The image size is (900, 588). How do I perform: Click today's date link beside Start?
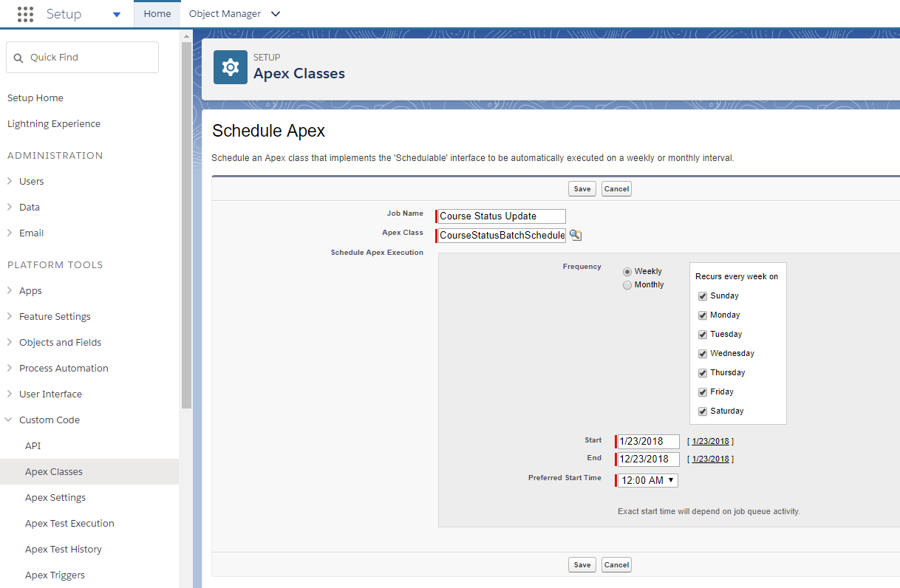[x=710, y=441]
